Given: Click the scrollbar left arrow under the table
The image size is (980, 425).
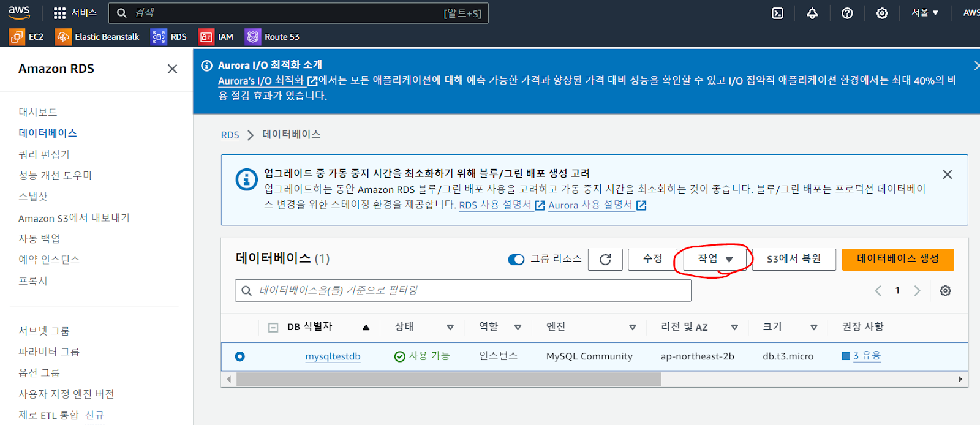Looking at the screenshot, I should click(x=229, y=379).
